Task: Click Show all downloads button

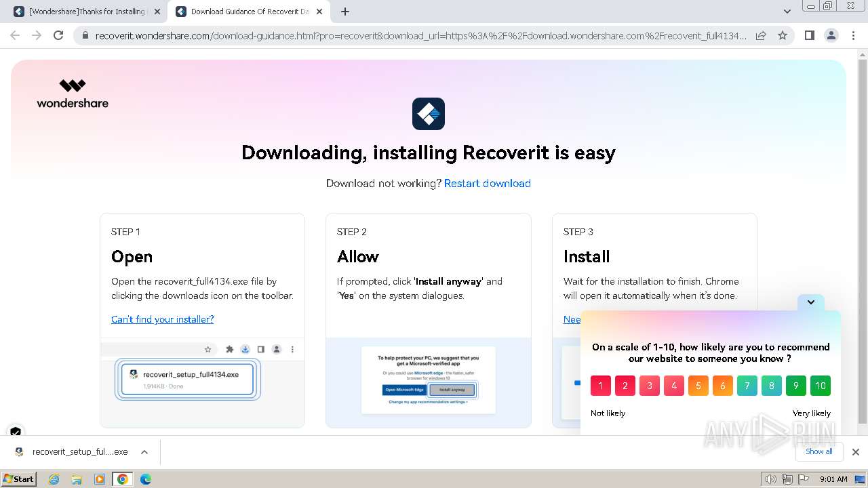Action: pyautogui.click(x=818, y=451)
